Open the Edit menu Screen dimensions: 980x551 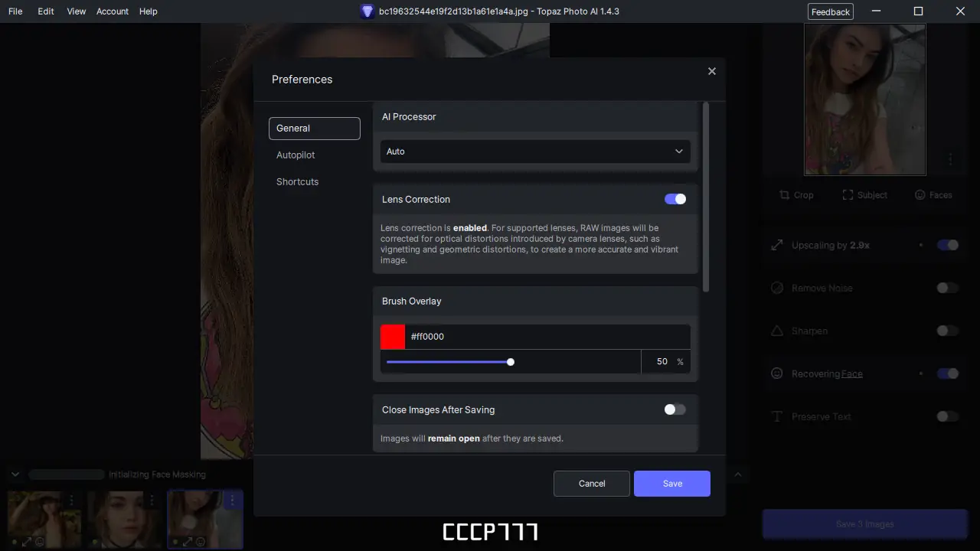pos(46,11)
